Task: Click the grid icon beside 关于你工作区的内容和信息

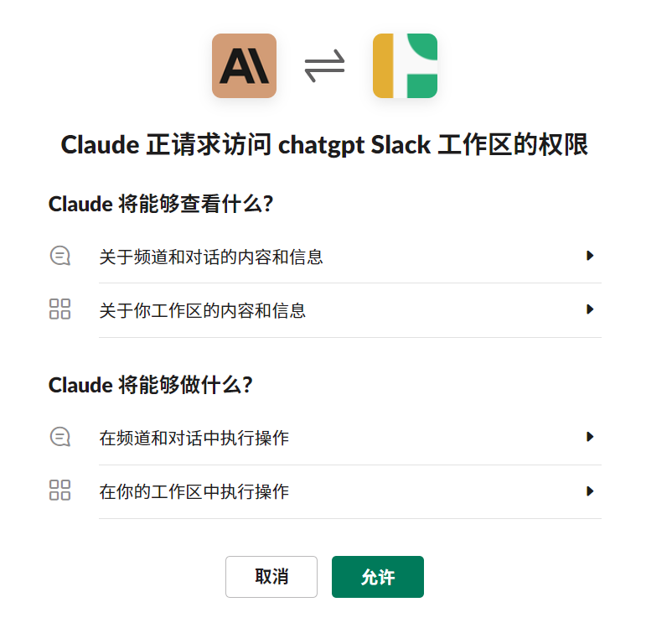Action: (x=60, y=309)
